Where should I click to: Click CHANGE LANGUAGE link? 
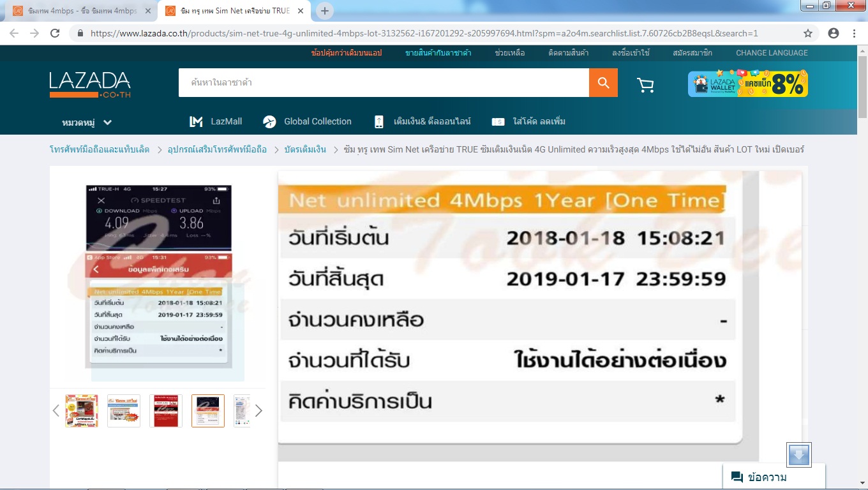coord(772,53)
